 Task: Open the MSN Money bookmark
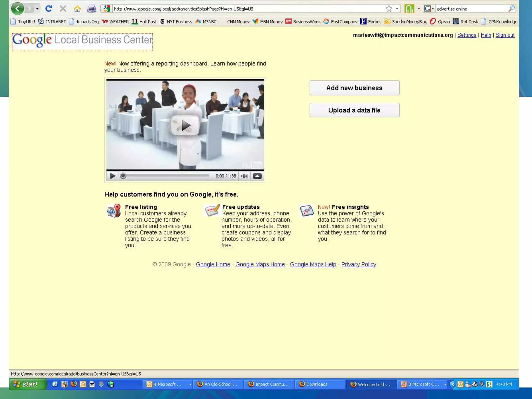268,22
